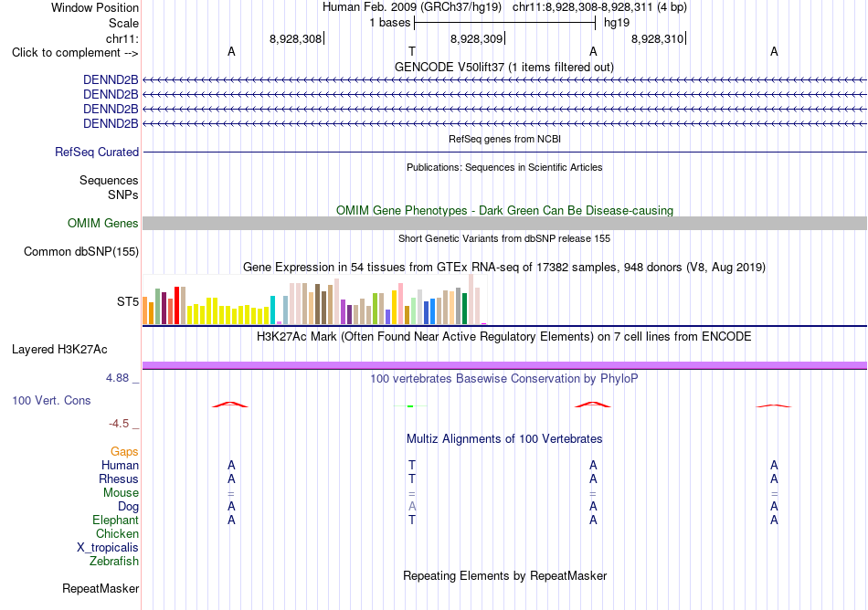Image resolution: width=868 pixels, height=610 pixels.
Task: Click '100 vertebrates Basewise Conservation by PhyloP' title
Action: [504, 379]
